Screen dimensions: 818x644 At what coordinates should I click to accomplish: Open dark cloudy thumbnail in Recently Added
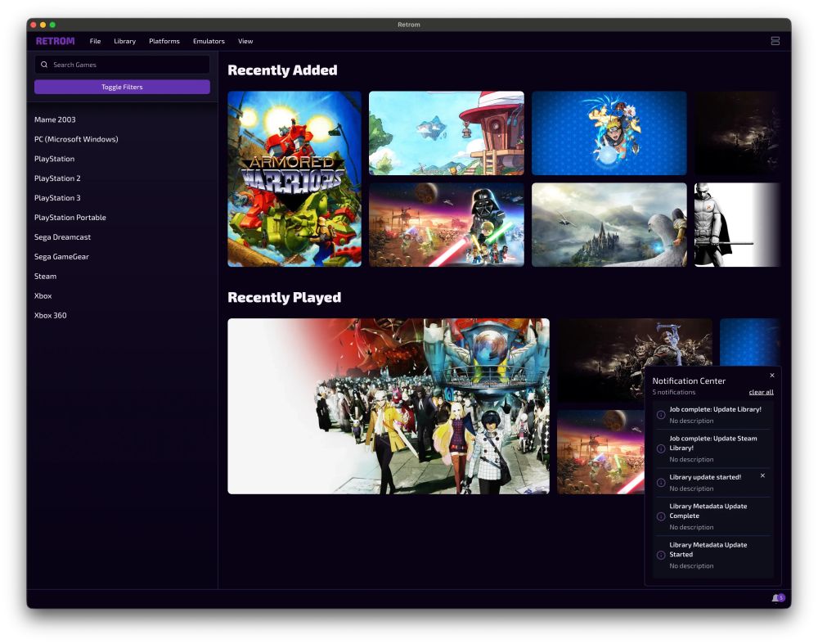pos(738,133)
